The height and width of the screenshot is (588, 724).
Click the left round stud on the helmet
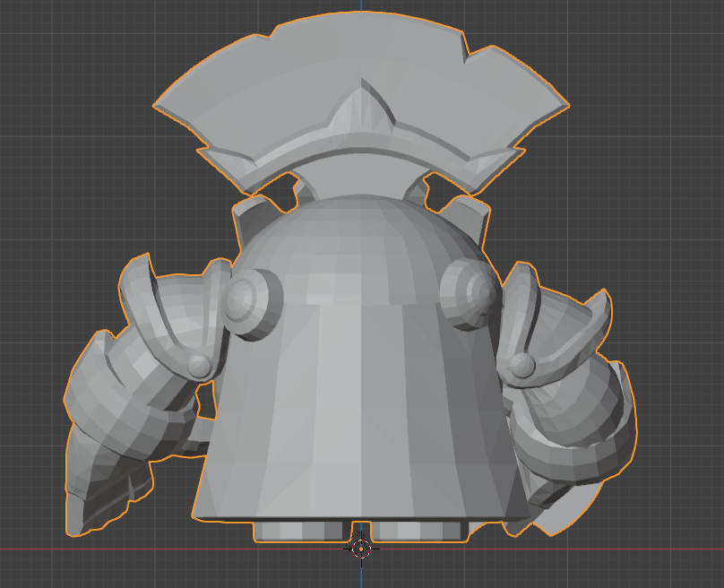[x=252, y=304]
